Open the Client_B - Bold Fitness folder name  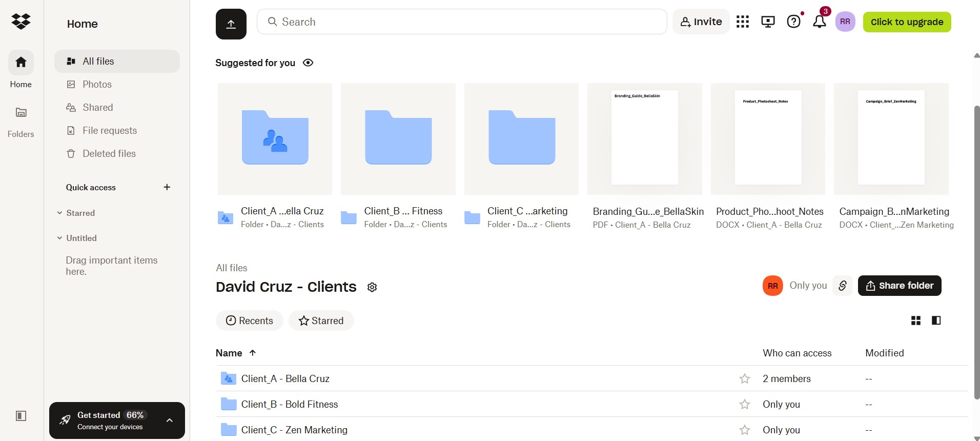290,404
